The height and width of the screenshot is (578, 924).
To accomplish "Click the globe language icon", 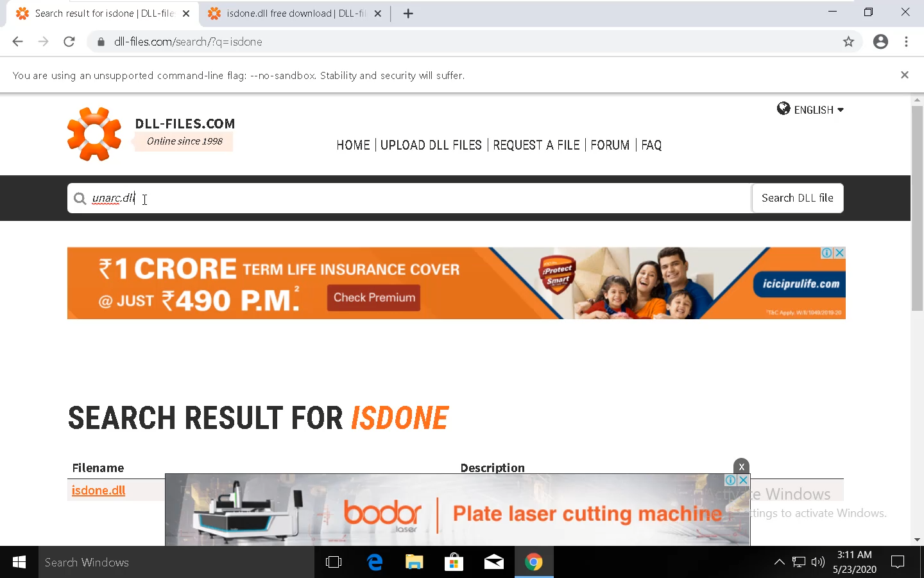I will click(783, 109).
